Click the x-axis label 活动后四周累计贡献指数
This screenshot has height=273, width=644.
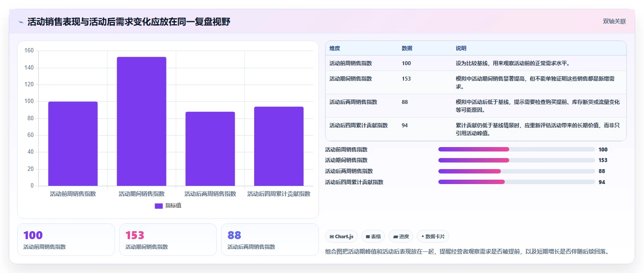pyautogui.click(x=279, y=194)
